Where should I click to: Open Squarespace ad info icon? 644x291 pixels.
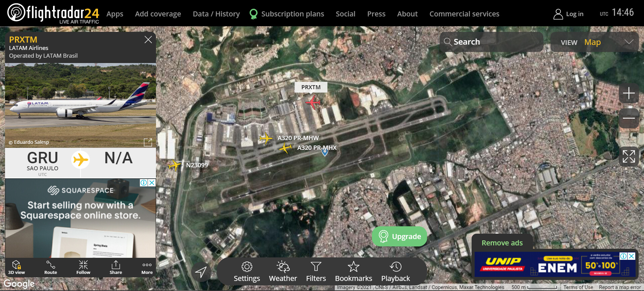point(144,183)
